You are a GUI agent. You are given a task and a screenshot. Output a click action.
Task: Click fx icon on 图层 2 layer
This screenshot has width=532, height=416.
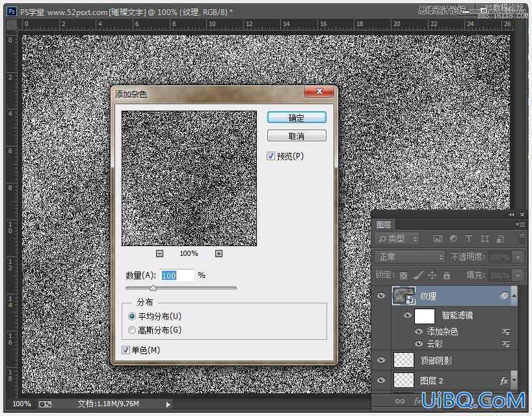[x=504, y=381]
